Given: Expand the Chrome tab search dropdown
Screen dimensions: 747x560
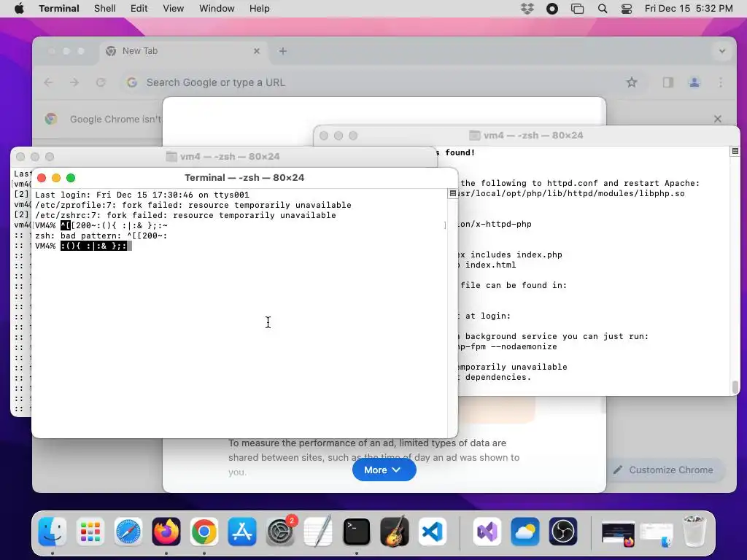Looking at the screenshot, I should (x=722, y=51).
